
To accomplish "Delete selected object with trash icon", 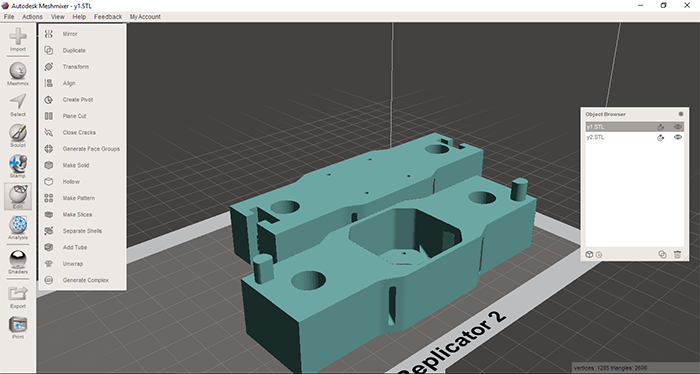I will 677,254.
